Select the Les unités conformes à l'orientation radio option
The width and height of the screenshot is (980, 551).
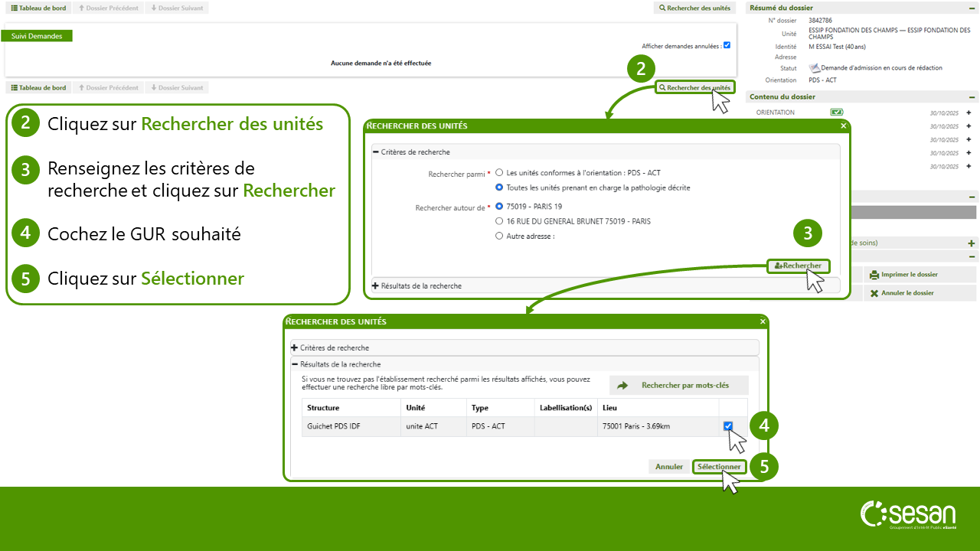pyautogui.click(x=499, y=173)
